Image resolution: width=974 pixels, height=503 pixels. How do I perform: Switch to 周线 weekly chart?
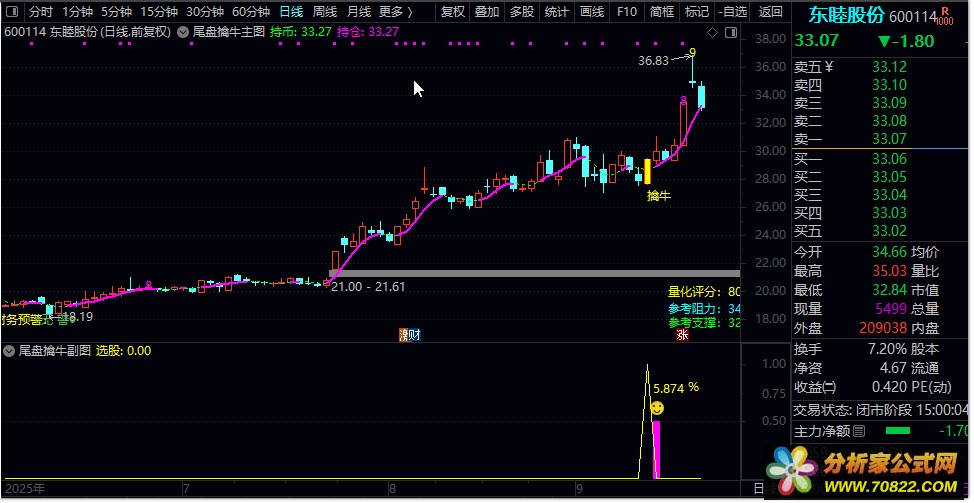(325, 11)
